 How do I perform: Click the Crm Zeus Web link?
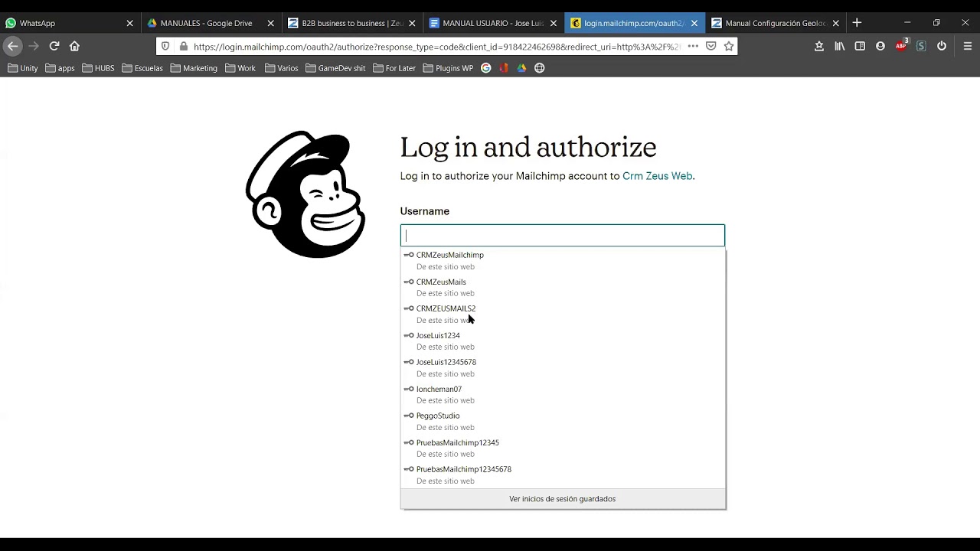(x=658, y=176)
